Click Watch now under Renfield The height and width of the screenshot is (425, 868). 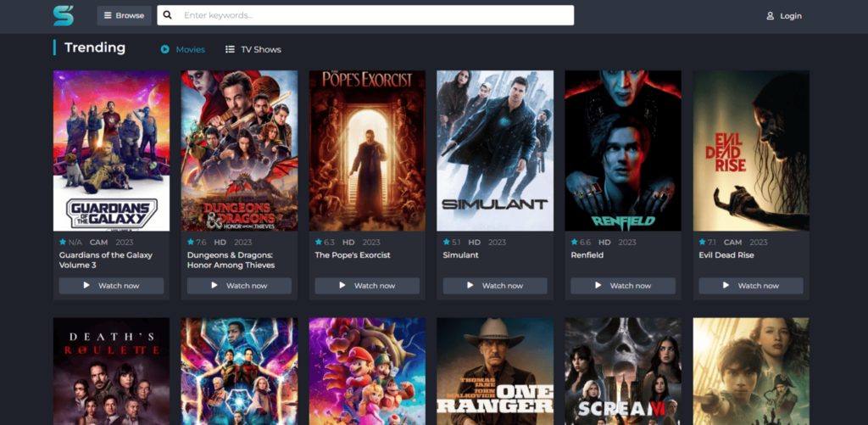(623, 286)
